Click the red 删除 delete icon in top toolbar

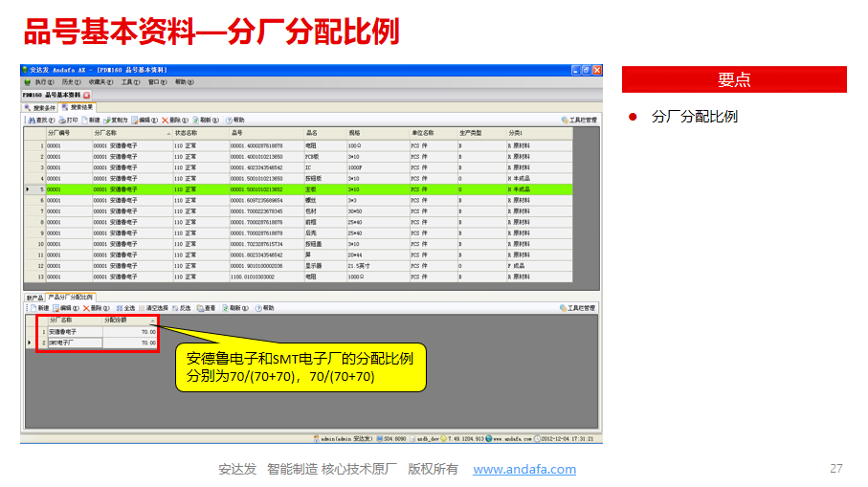click(170, 121)
